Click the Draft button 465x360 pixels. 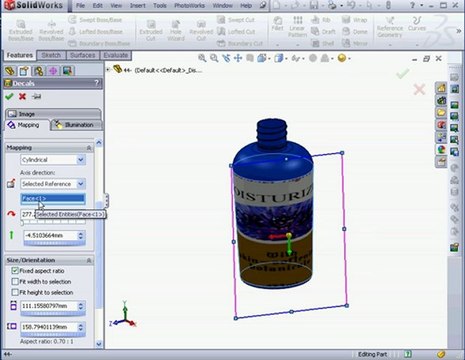coord(323,32)
